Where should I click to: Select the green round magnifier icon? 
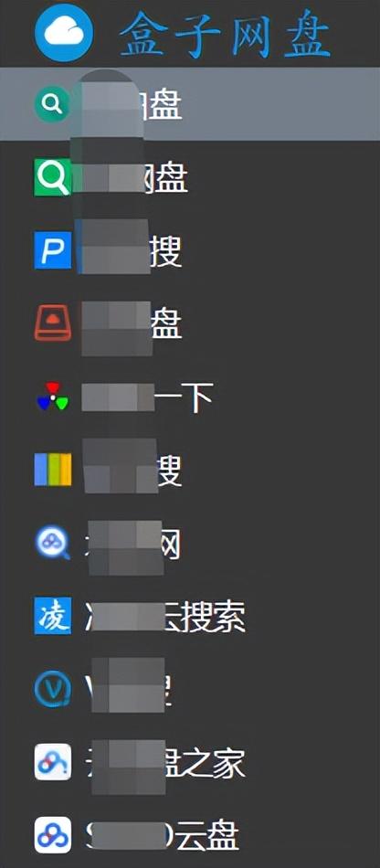[53, 104]
